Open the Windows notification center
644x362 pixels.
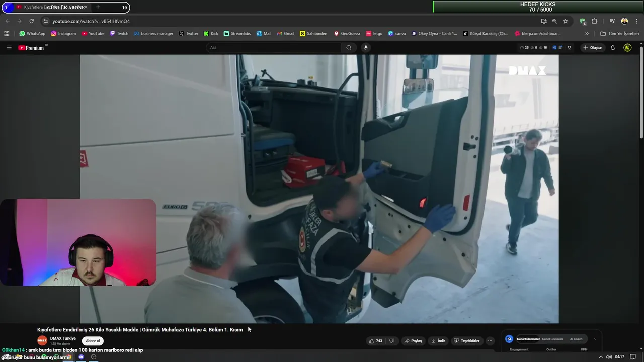pos(633,357)
